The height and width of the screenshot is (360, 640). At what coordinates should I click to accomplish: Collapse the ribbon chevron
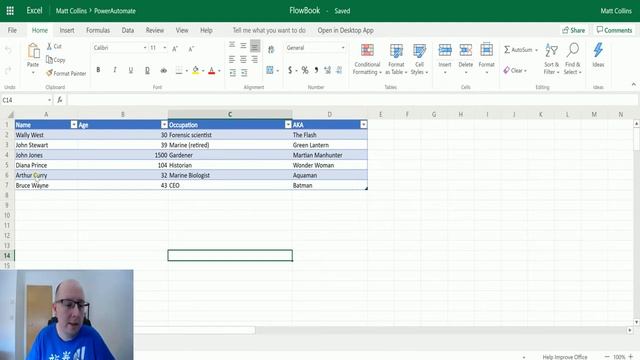633,84
